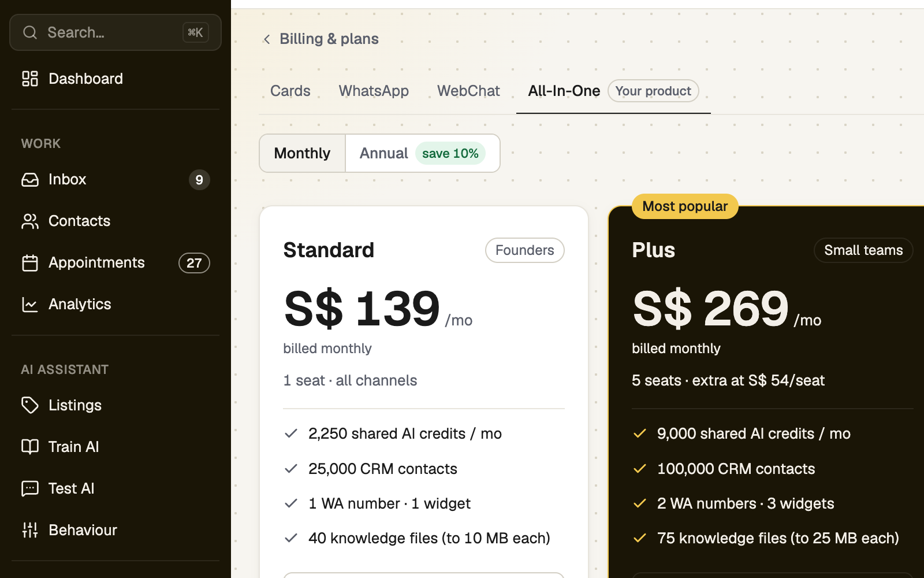Click the Inbox count badge 9
The height and width of the screenshot is (578, 924).
tap(199, 180)
